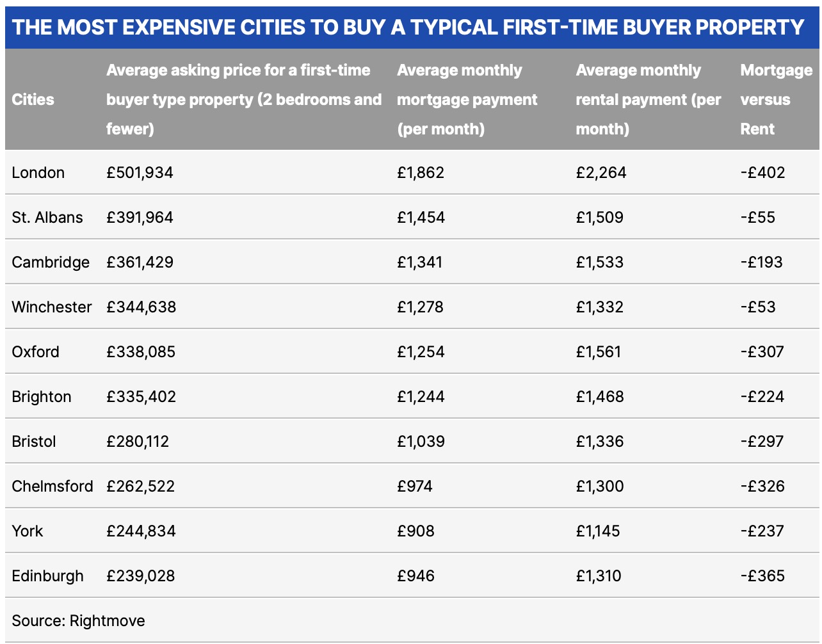This screenshot has height=644, width=822.
Task: Select the Edinburgh city cell
Action: click(47, 576)
